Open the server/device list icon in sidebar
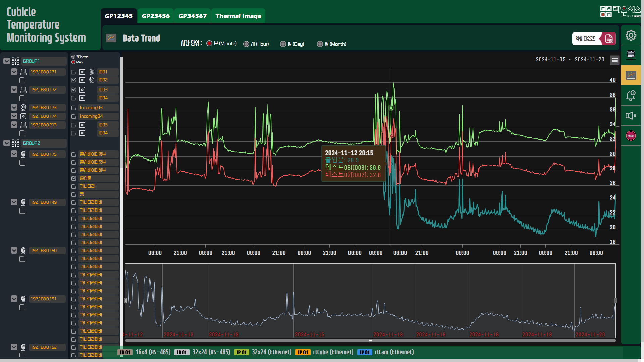 tap(631, 55)
